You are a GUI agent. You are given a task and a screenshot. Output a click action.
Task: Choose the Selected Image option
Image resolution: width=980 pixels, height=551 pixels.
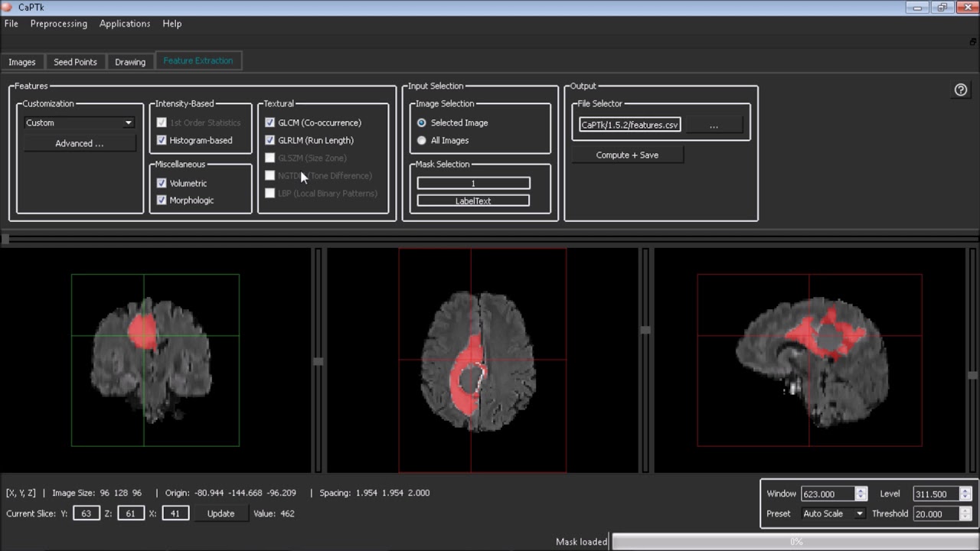pyautogui.click(x=422, y=122)
